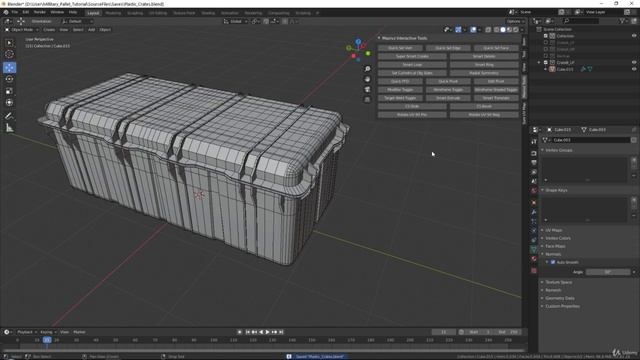Click the Smart Delete button
Viewport: 640px width, 360px height.
click(x=484, y=56)
